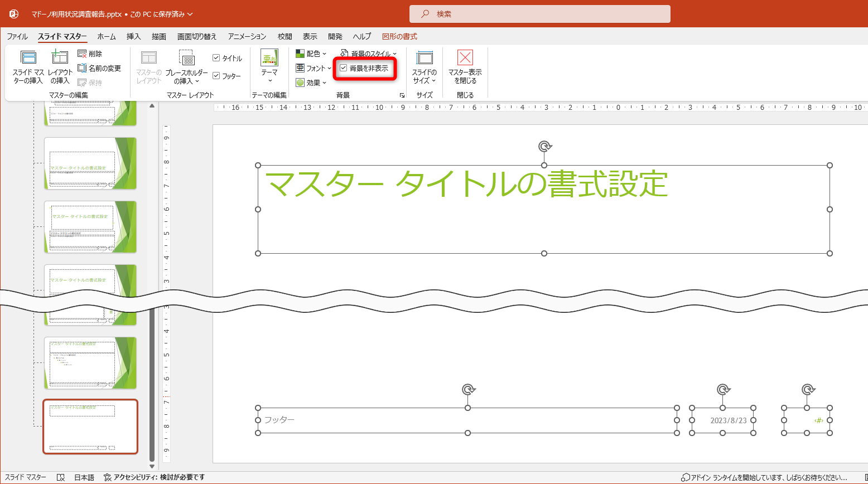Select the last slide layout thumbnail
Viewport: 868px width, 484px height.
coord(90,427)
